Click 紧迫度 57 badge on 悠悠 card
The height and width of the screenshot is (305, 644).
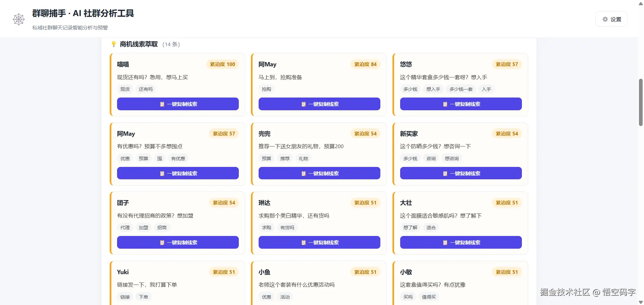coord(507,64)
